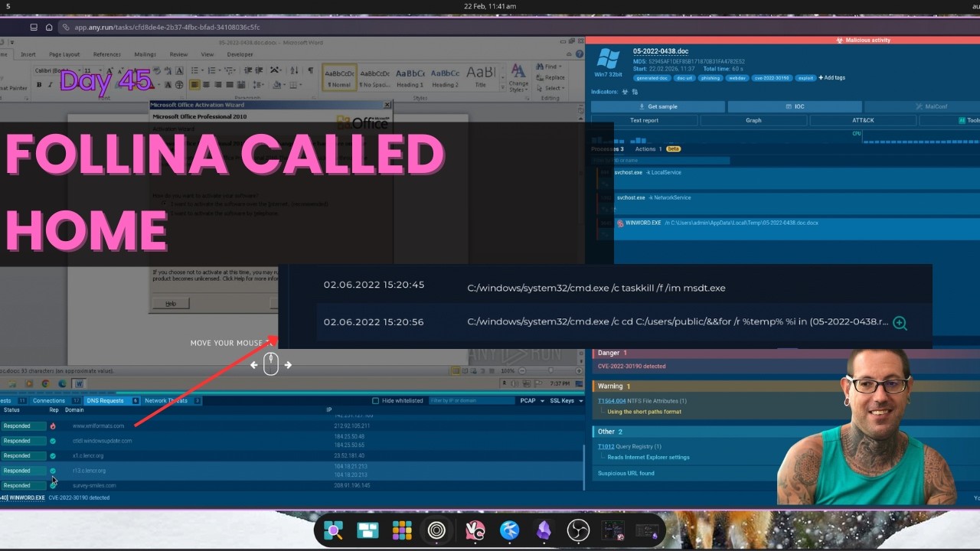This screenshot has height=551, width=980.
Task: Click the cmd.exe taskkill msdt.exe command line
Action: click(x=596, y=288)
